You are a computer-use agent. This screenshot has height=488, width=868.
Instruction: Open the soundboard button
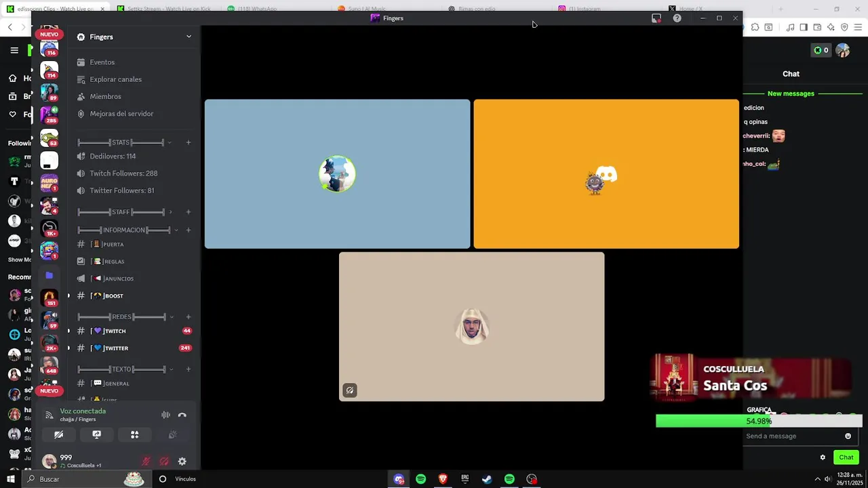click(172, 434)
